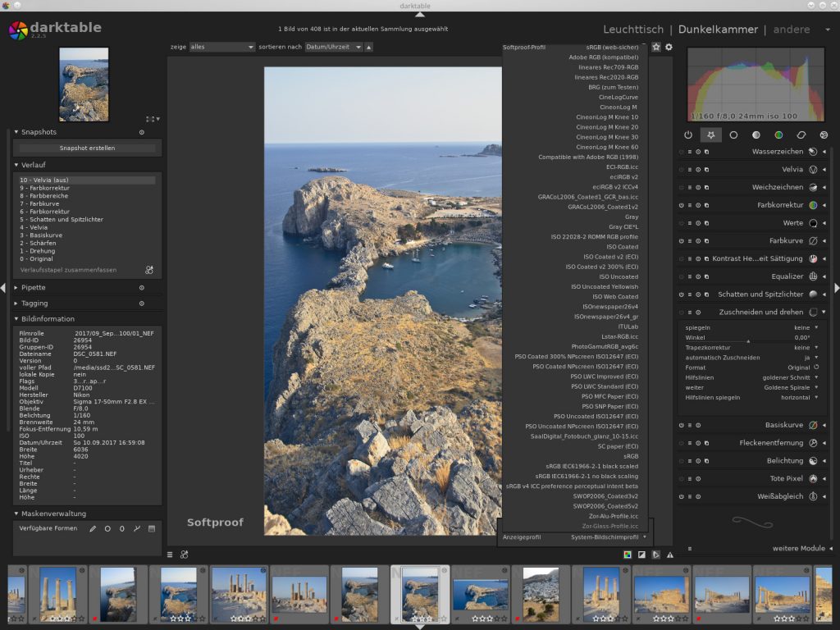Image resolution: width=840 pixels, height=630 pixels.
Task: Open the preferences gear icon
Action: 669,47
